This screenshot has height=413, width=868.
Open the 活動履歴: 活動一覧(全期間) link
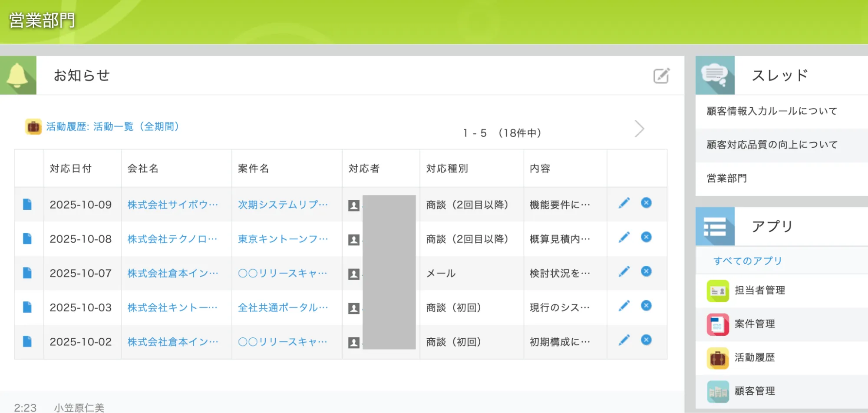point(112,127)
